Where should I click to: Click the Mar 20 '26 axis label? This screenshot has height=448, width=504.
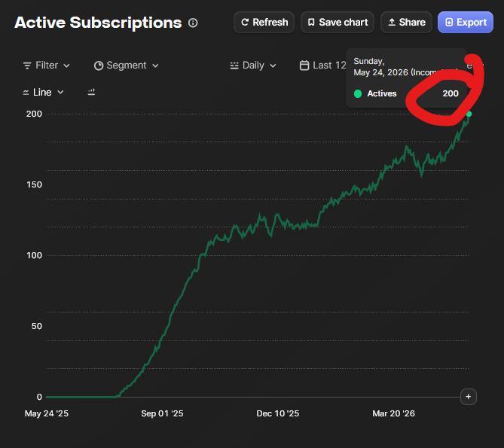click(x=393, y=413)
